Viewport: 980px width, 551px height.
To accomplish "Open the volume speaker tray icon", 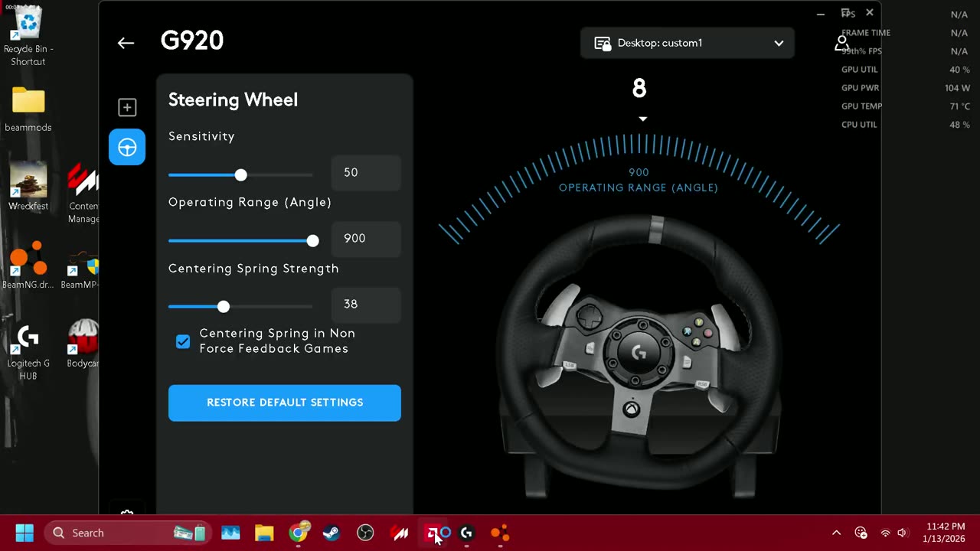I will point(902,533).
